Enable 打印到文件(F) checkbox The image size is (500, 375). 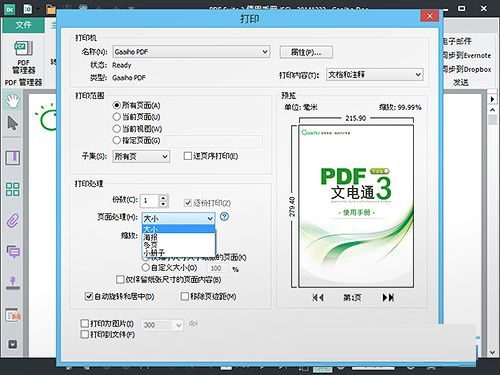(x=85, y=334)
